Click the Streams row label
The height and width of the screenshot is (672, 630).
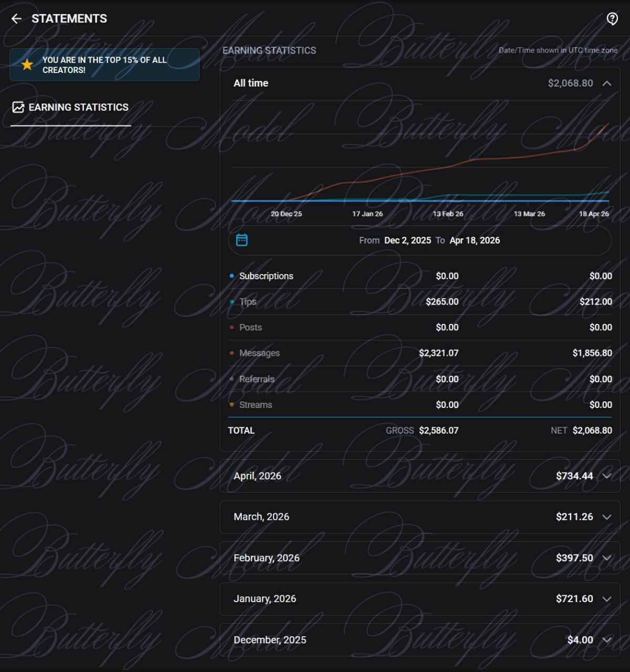pos(256,404)
